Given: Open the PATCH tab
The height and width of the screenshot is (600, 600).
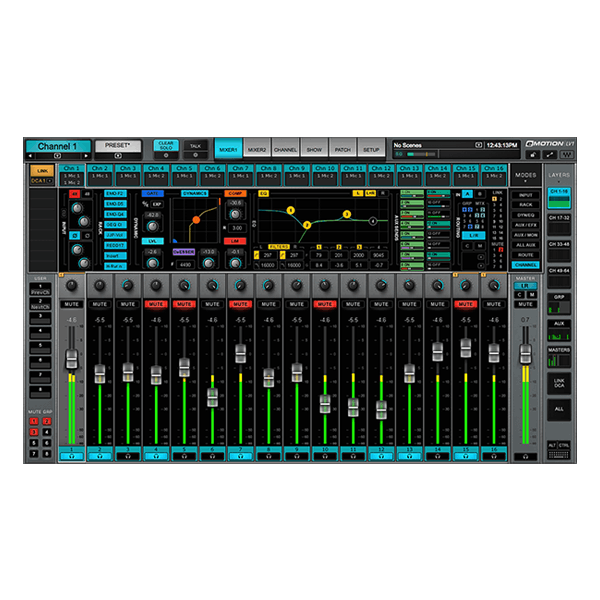Looking at the screenshot, I should (x=343, y=147).
